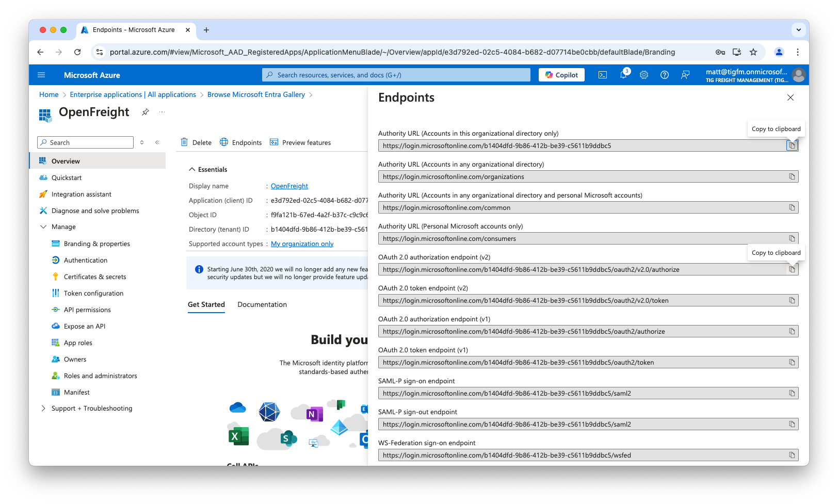
Task: Go back in browser history
Action: point(40,52)
